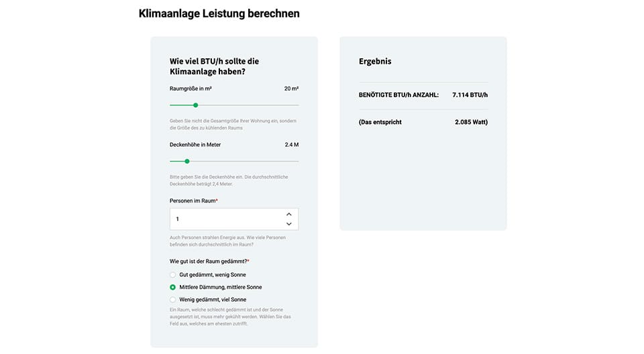
Task: Click the "Wie viel BTU/h" form heading
Action: coord(214,66)
